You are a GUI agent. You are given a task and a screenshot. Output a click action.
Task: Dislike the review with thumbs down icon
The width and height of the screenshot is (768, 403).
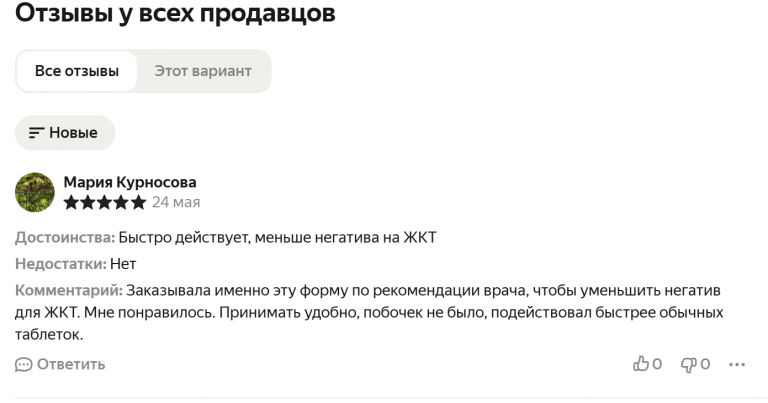689,364
